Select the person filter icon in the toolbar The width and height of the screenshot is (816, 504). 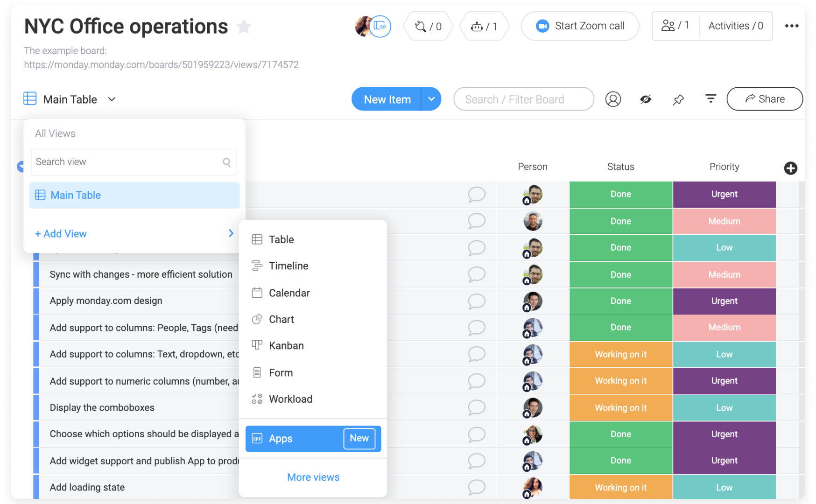[x=613, y=99]
